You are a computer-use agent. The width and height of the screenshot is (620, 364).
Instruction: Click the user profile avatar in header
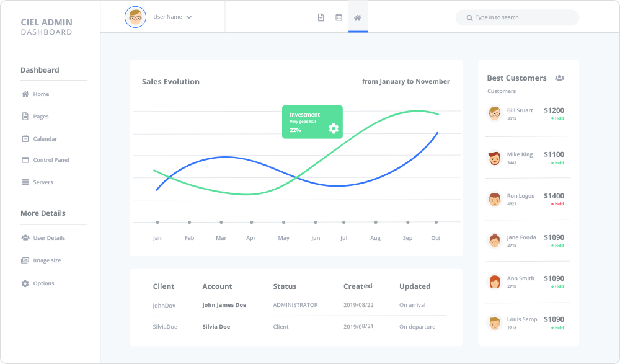[135, 17]
